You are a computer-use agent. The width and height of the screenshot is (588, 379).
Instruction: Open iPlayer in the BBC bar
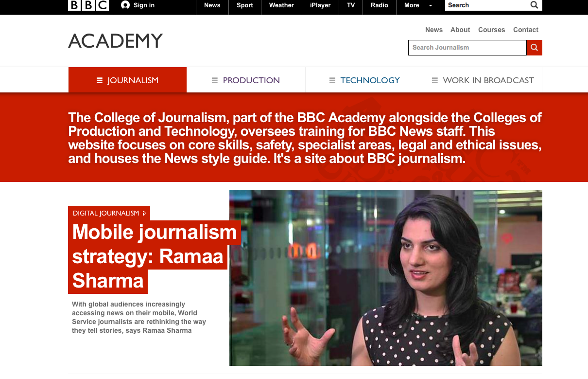point(320,5)
